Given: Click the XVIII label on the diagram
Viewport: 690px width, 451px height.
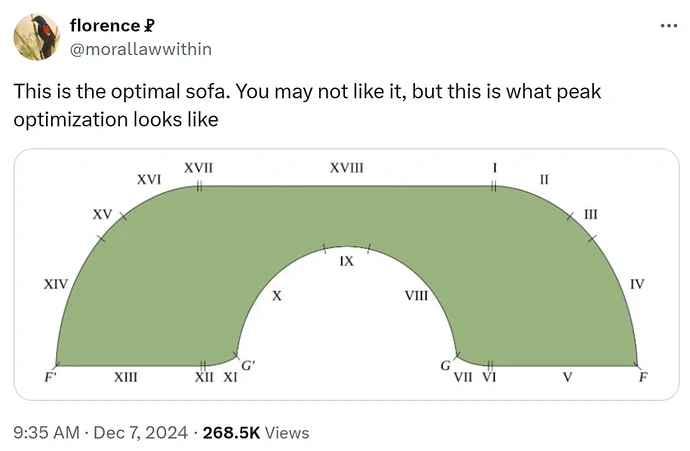Looking at the screenshot, I should (347, 168).
